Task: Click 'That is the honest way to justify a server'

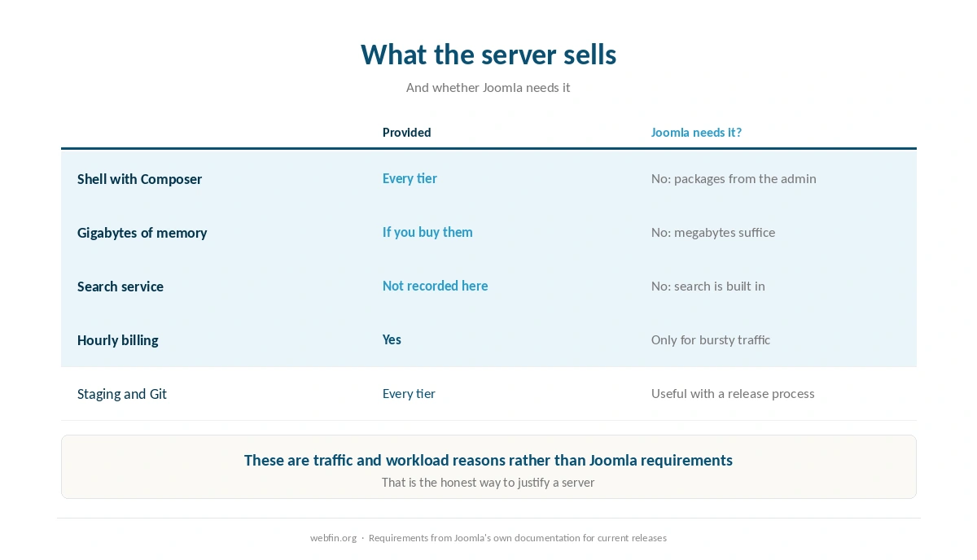Action: pyautogui.click(x=488, y=483)
